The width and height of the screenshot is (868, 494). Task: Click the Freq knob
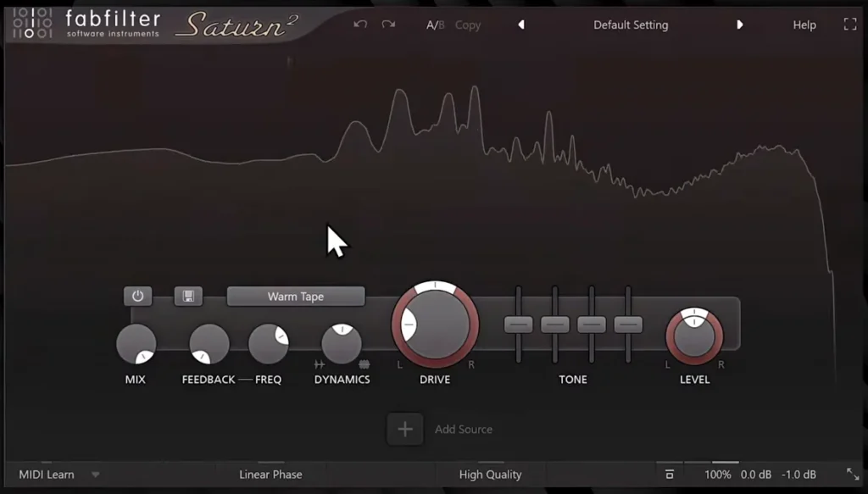[269, 343]
